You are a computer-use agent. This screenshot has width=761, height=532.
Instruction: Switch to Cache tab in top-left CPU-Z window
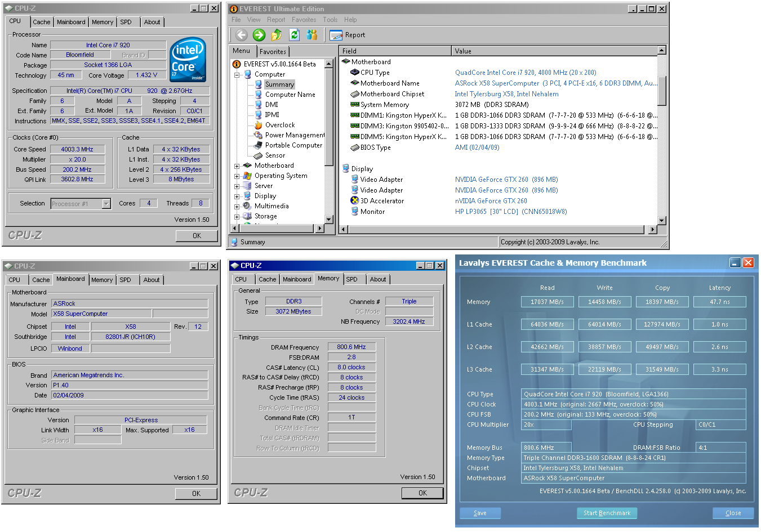pyautogui.click(x=42, y=22)
